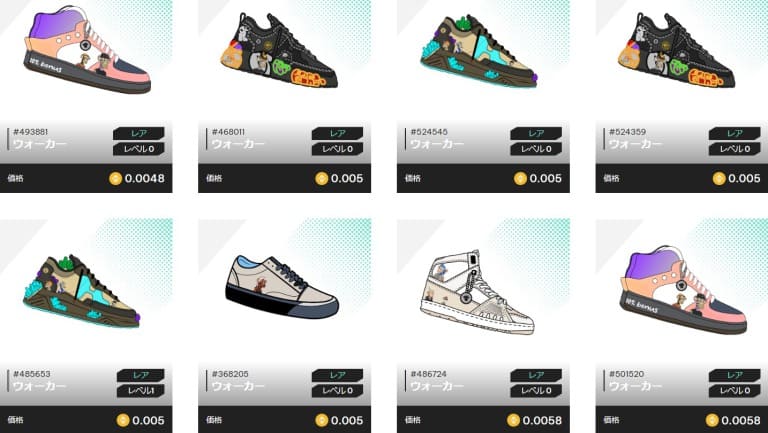Screen dimensions: 768x433
Task: View black graffiti sneaker #524359
Action: tap(676, 51)
